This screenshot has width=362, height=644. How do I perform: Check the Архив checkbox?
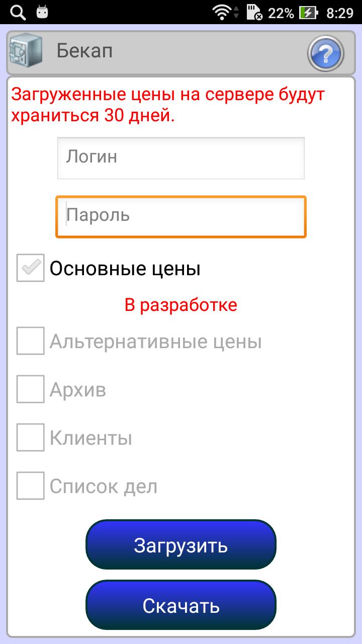[31, 389]
